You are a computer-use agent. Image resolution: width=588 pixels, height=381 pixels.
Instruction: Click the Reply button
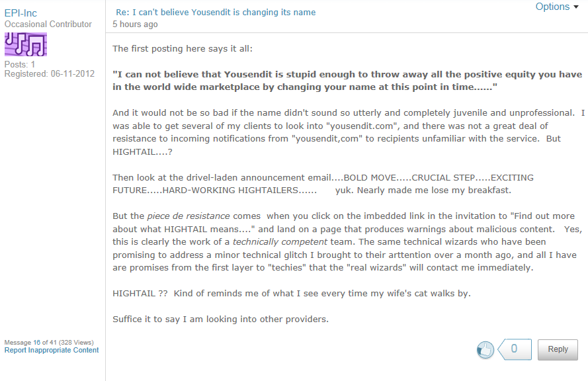click(x=558, y=349)
